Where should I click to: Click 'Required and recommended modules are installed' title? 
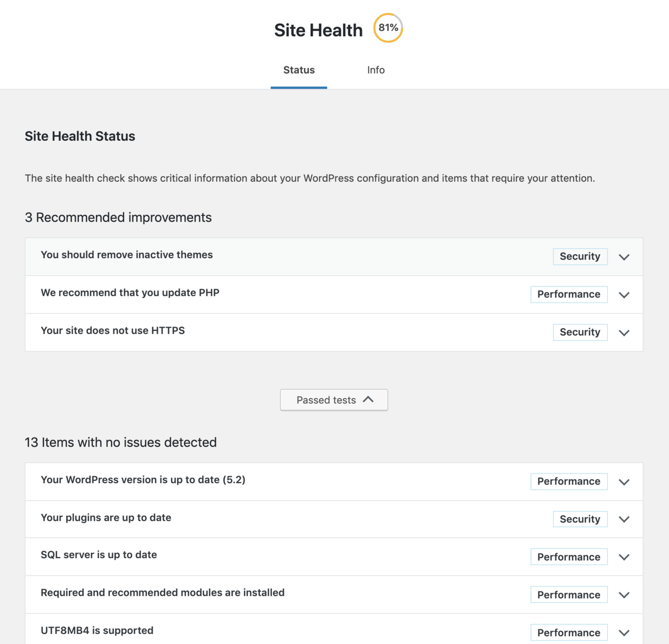pyautogui.click(x=162, y=592)
